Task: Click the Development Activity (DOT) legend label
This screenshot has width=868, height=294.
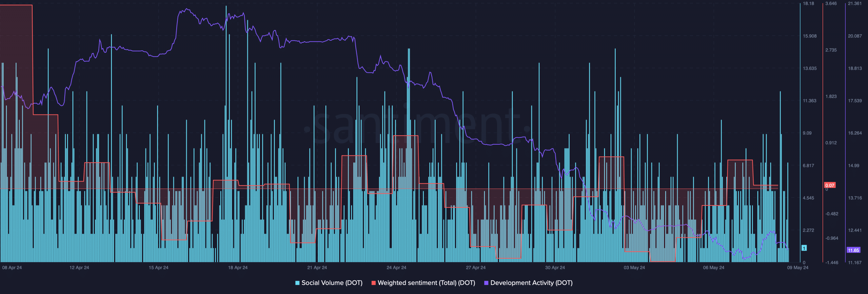Action: coord(531,283)
